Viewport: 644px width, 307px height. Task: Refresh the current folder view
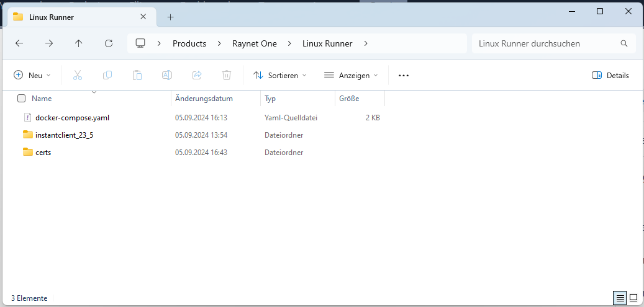point(109,43)
